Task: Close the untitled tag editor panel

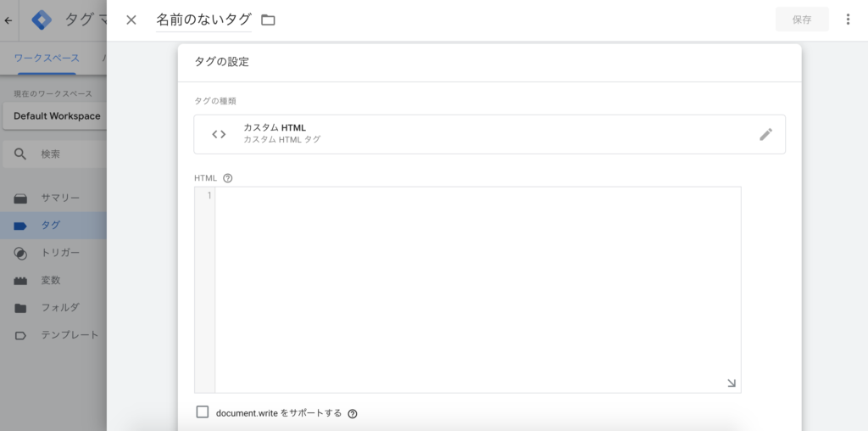Action: pos(131,20)
